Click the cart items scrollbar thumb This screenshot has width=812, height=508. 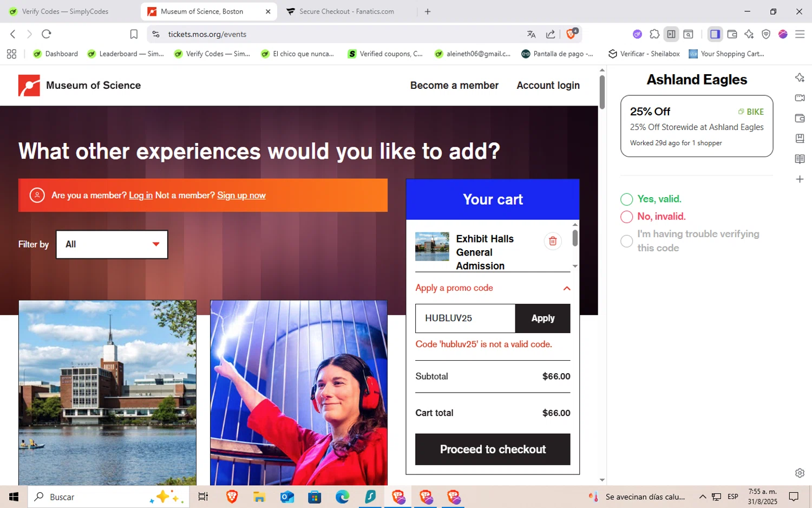tap(575, 238)
